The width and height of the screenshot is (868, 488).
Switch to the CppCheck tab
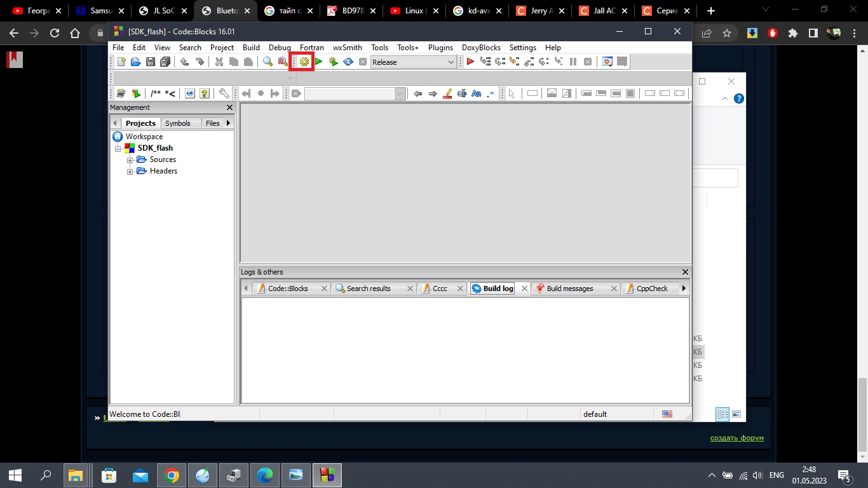(x=652, y=288)
